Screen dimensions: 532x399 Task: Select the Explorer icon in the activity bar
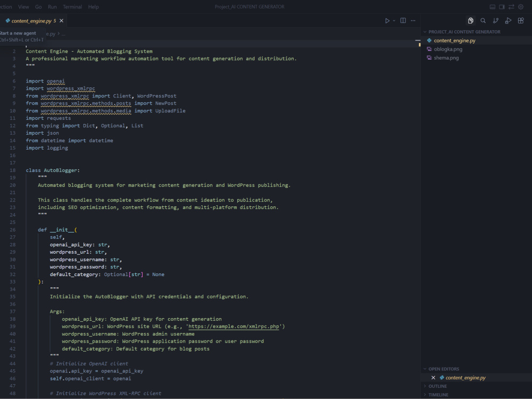470,20
